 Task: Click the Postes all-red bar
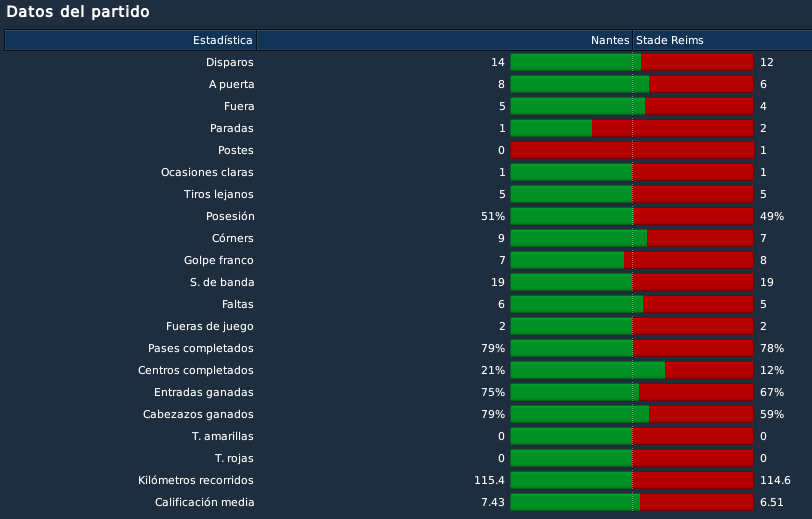click(632, 150)
